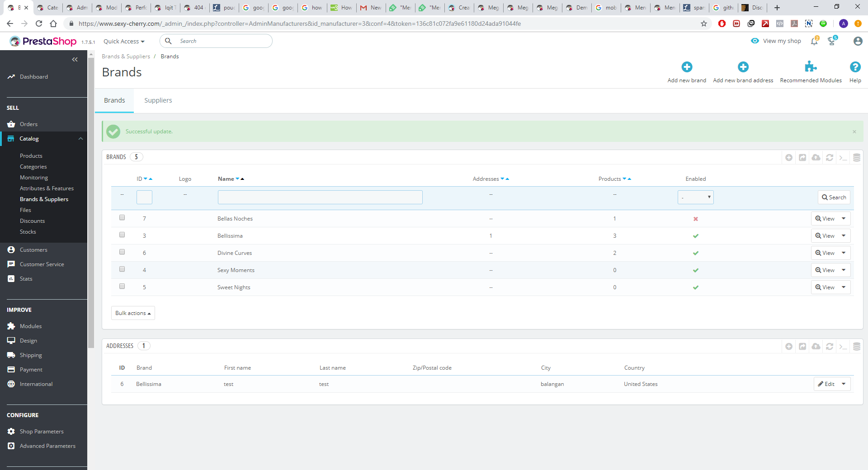Collapse the Catalog menu section

tap(81, 139)
